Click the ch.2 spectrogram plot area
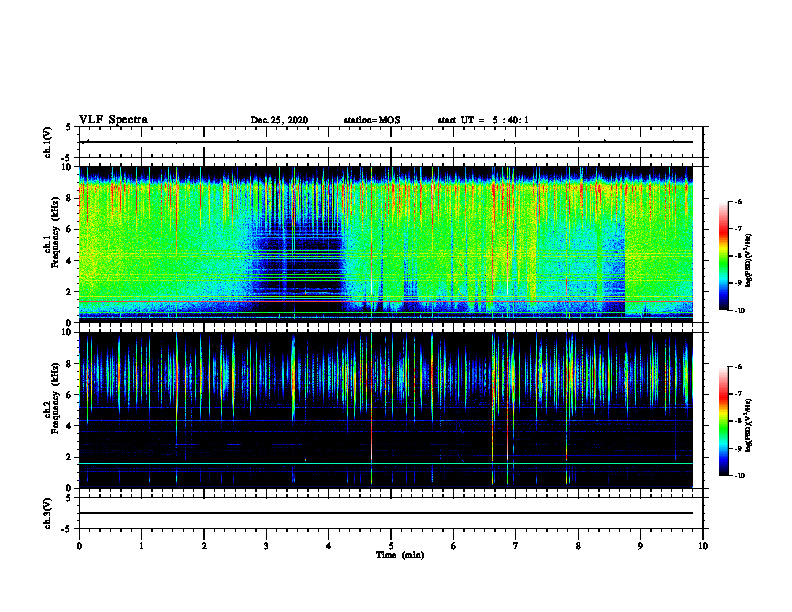Viewport: 792px width, 612px height. 386,410
